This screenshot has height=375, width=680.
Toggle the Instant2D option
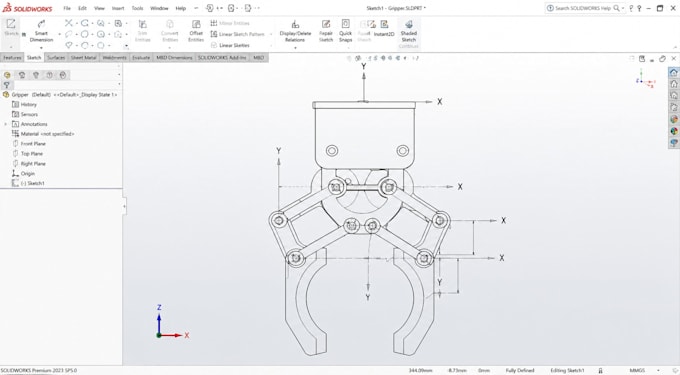pos(384,29)
